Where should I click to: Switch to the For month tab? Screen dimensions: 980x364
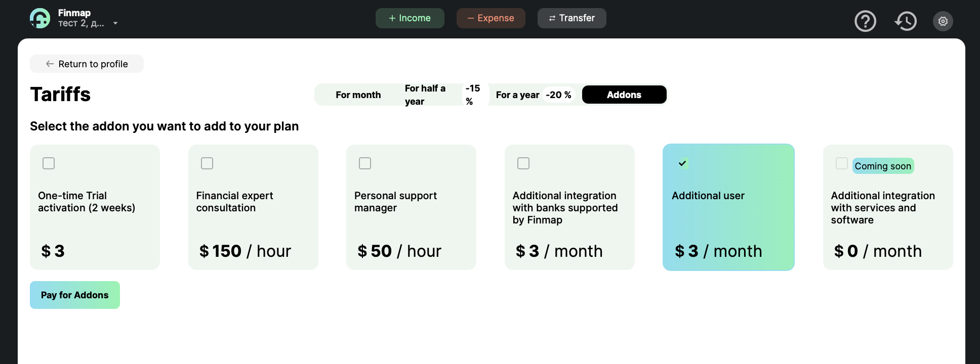pyautogui.click(x=358, y=95)
